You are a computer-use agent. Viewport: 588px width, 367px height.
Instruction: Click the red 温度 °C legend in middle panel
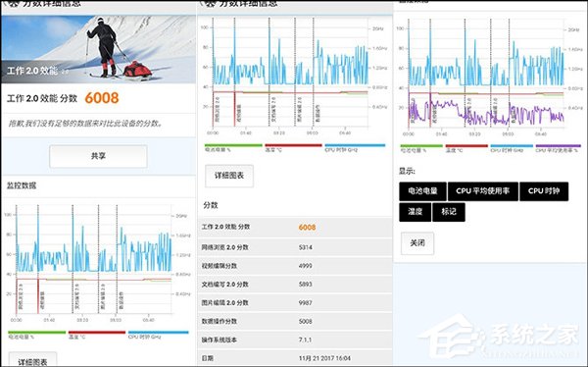293,147
